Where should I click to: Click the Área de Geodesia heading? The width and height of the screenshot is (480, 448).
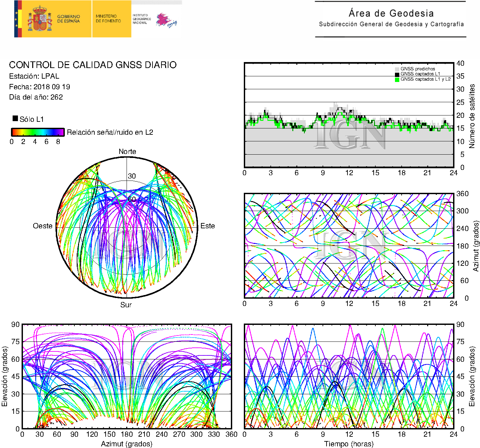pyautogui.click(x=391, y=13)
